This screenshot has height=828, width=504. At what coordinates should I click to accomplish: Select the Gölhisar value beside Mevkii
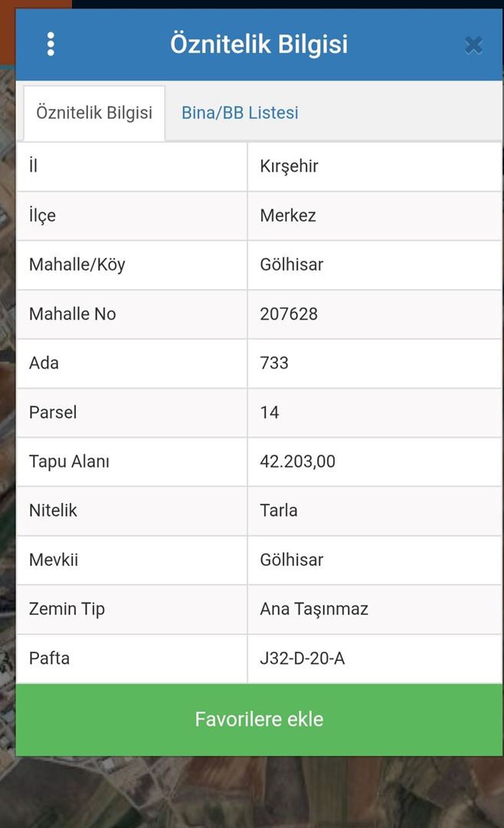292,560
